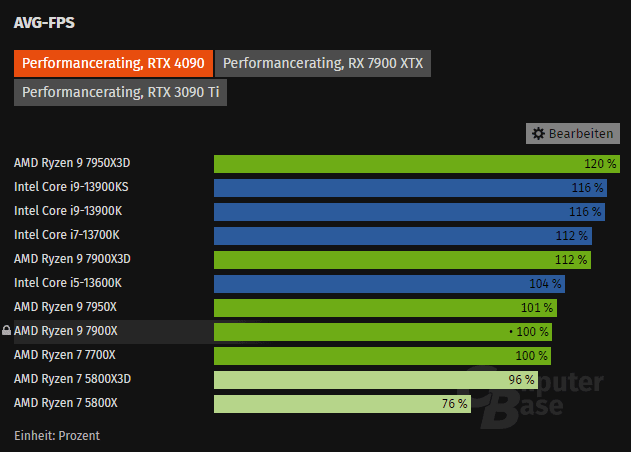Viewport: 631px width, 452px height.
Task: Click the AMD Ryzen 7 5800X label
Action: pos(65,403)
